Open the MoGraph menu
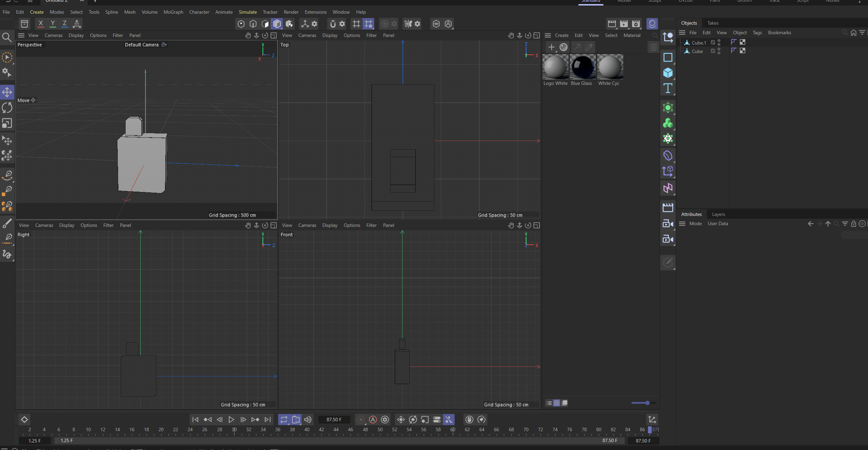Viewport: 868px width, 450px height. point(173,12)
